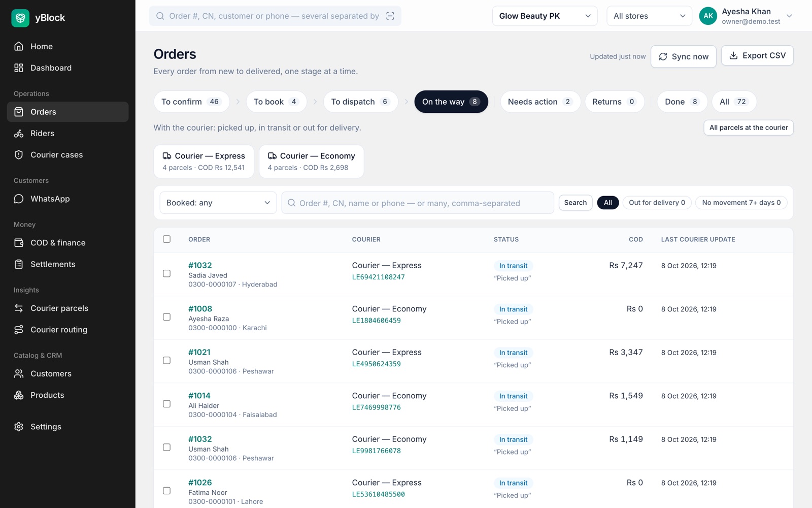The image size is (812, 508).
Task: Click the Courier — Express summary card
Action: [204, 162]
